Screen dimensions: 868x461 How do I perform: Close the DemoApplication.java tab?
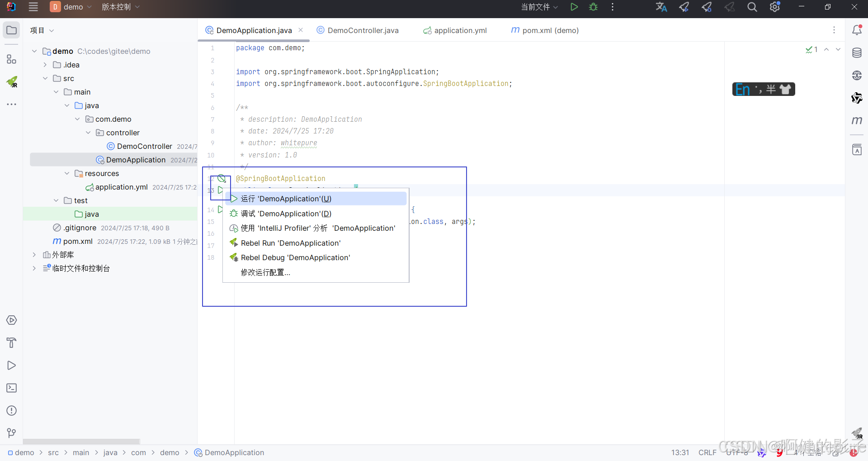tap(301, 30)
